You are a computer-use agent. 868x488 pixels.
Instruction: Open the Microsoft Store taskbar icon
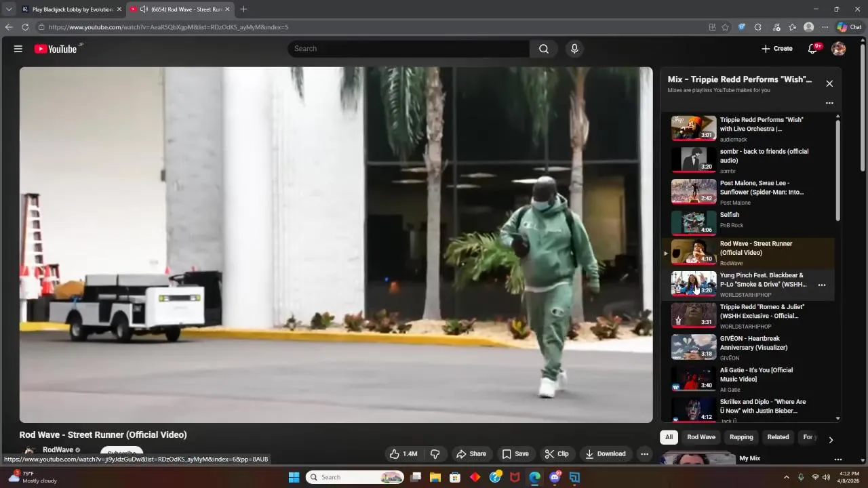[x=455, y=477]
